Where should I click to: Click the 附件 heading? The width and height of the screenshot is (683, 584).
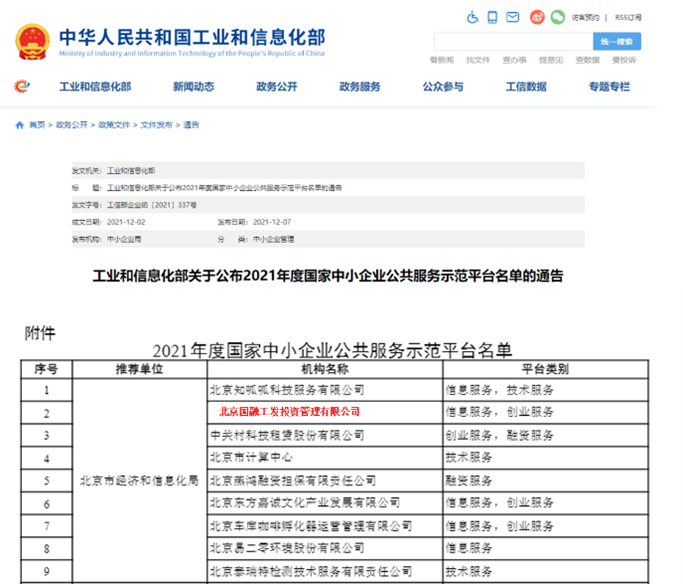40,333
